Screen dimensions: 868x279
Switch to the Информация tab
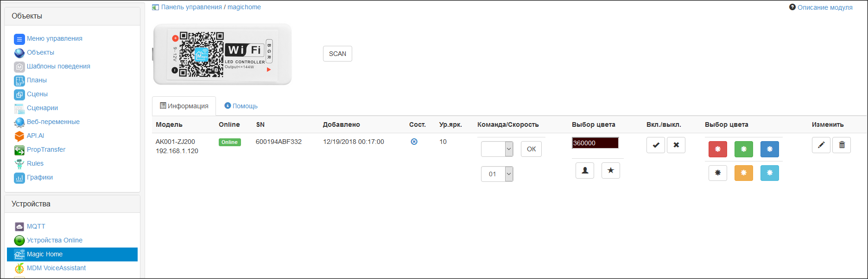pos(184,106)
